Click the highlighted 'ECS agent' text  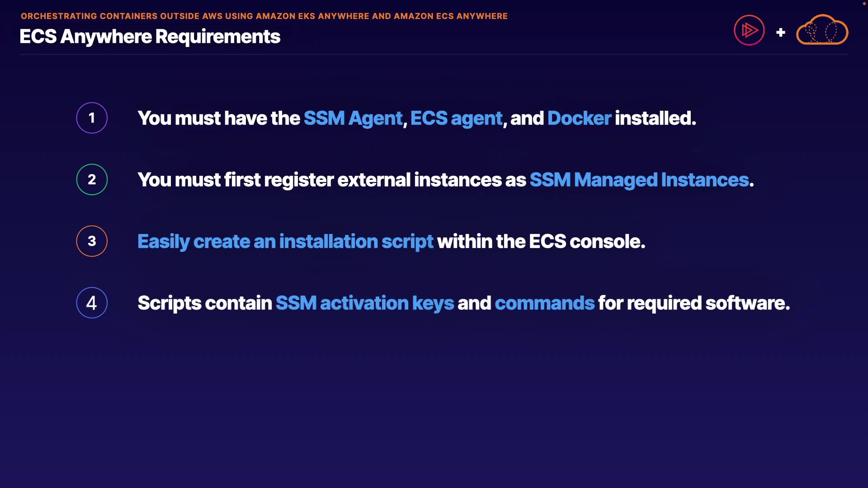point(456,118)
